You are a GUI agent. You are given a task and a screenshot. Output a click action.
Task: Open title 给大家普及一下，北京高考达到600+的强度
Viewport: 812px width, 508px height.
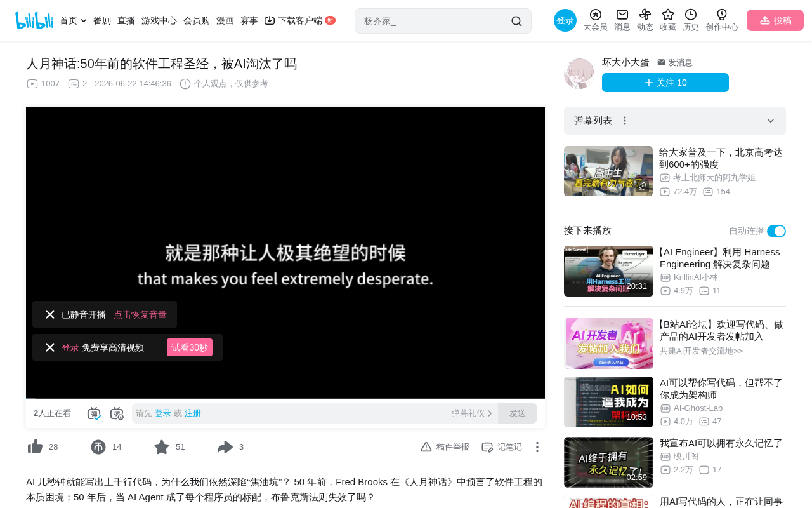click(x=721, y=158)
